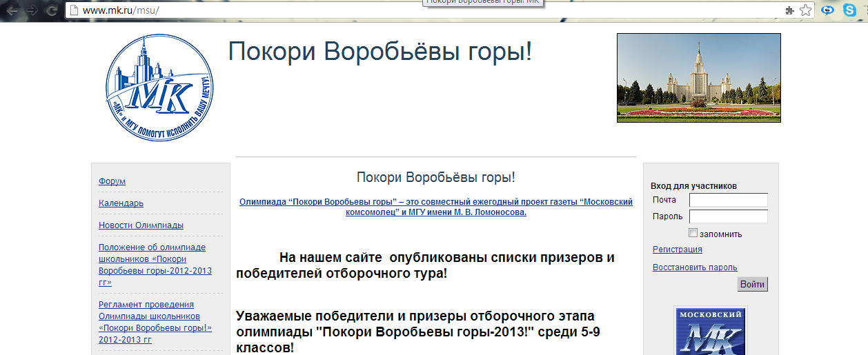Open the Восстановить пароль link
This screenshot has height=355, width=868.
point(695,267)
